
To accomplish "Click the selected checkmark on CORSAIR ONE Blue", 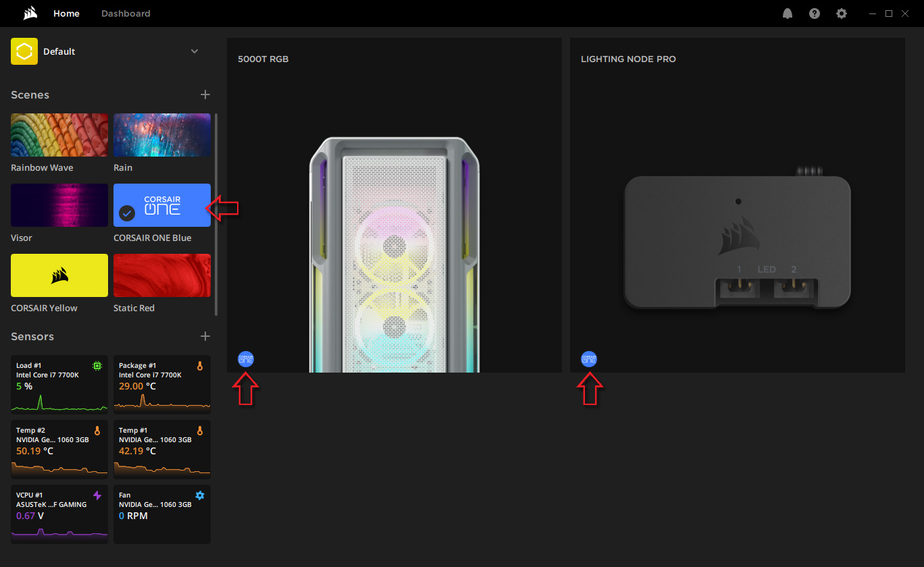I will tap(127, 214).
